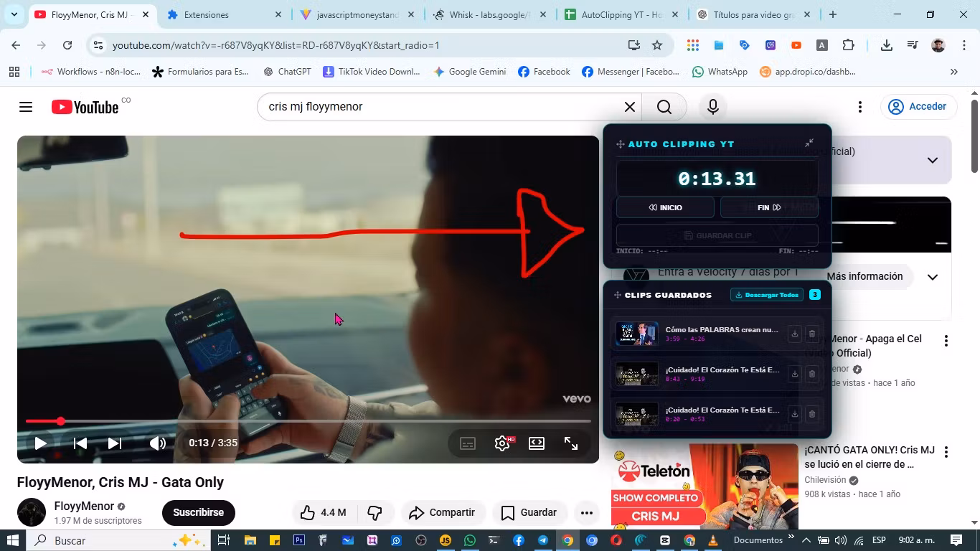Delete the clip timed 8:43 - 9:19
The image size is (980, 551).
point(812,374)
